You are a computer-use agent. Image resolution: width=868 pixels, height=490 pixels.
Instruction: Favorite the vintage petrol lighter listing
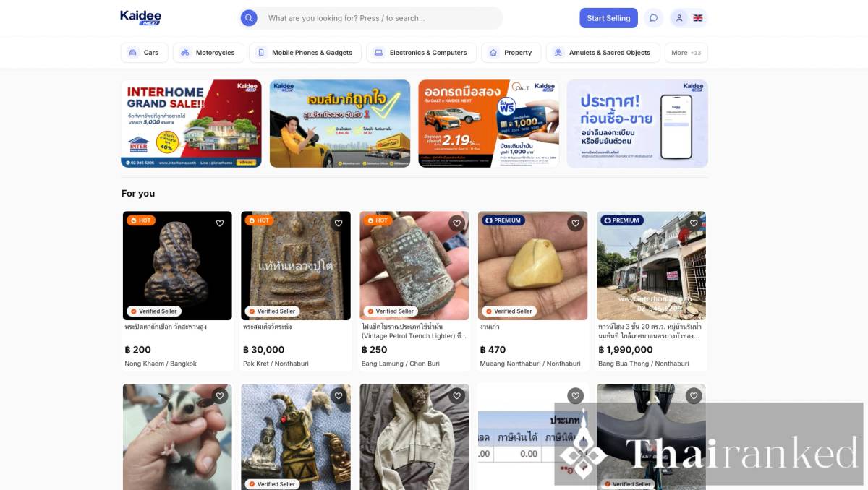click(x=456, y=223)
